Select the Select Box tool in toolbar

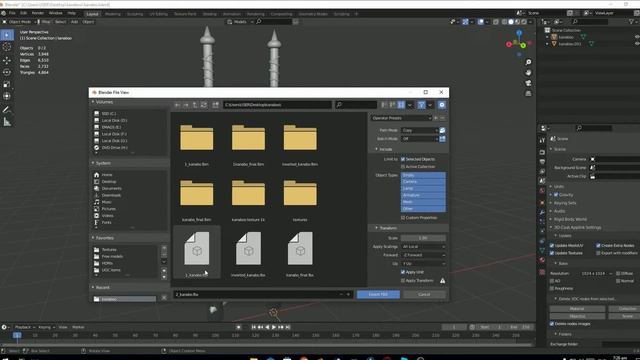7,35
